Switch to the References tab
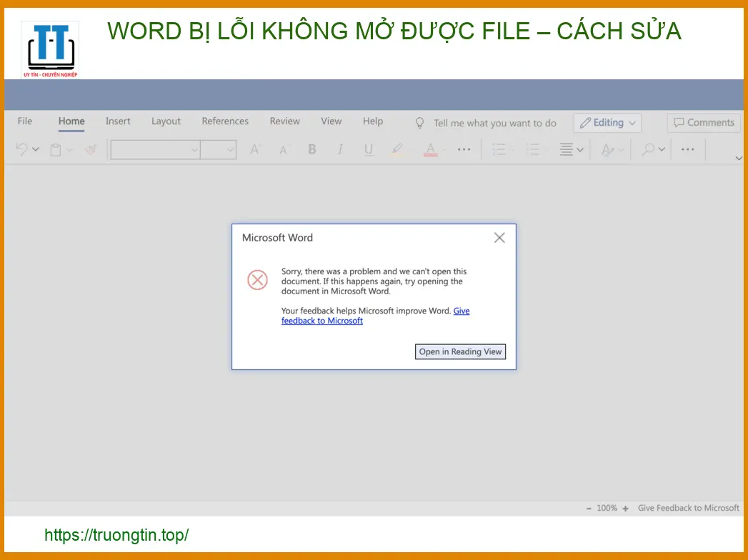 click(225, 121)
